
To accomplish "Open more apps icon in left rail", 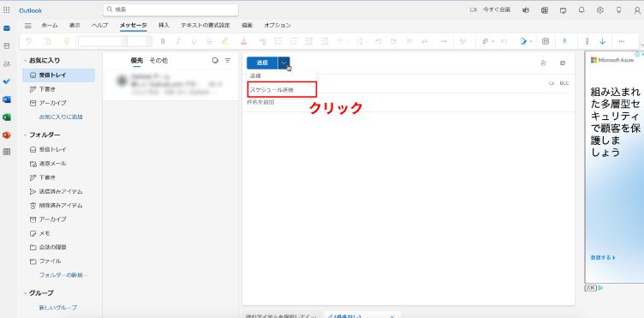I will (x=7, y=152).
